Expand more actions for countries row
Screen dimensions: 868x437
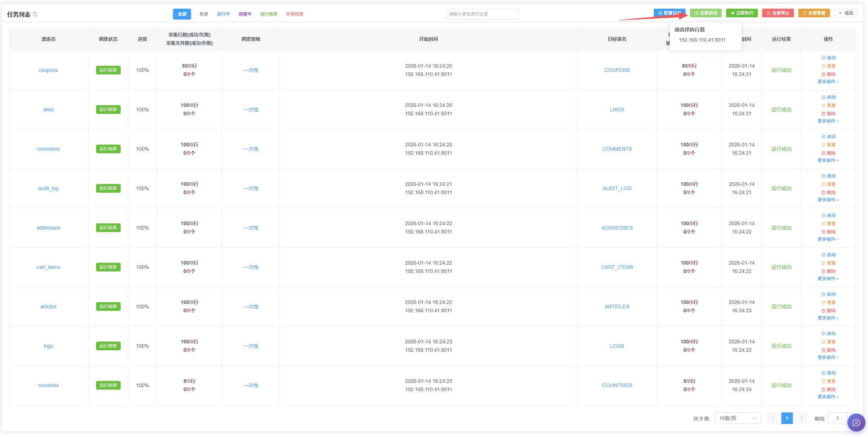[x=828, y=397]
